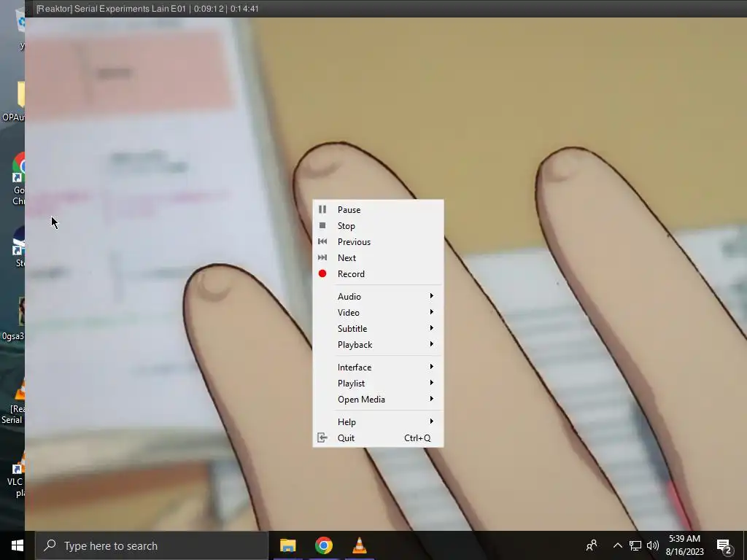Screen dimensions: 747x560
Task: Click the taskbar clock and date
Action: coord(684,545)
